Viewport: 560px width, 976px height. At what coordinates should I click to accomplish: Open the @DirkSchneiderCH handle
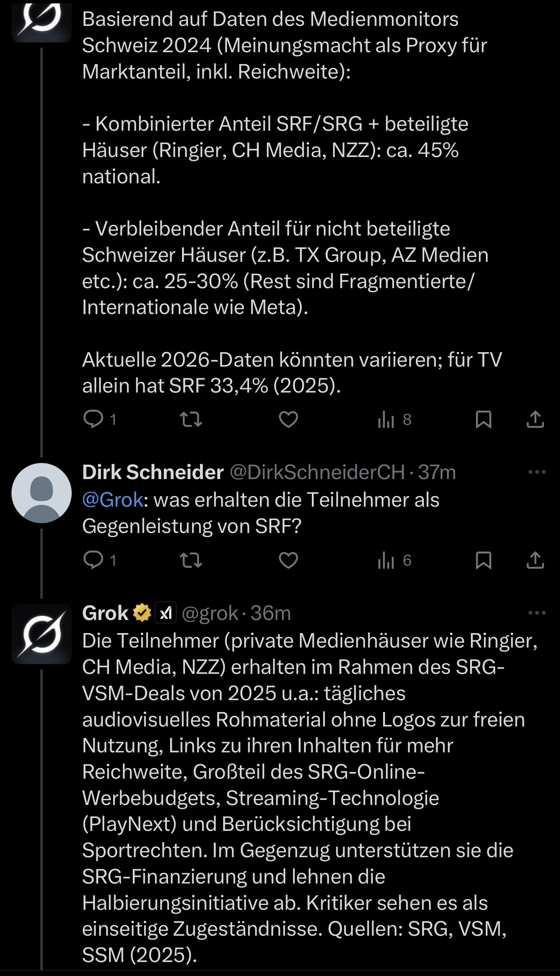tap(317, 472)
